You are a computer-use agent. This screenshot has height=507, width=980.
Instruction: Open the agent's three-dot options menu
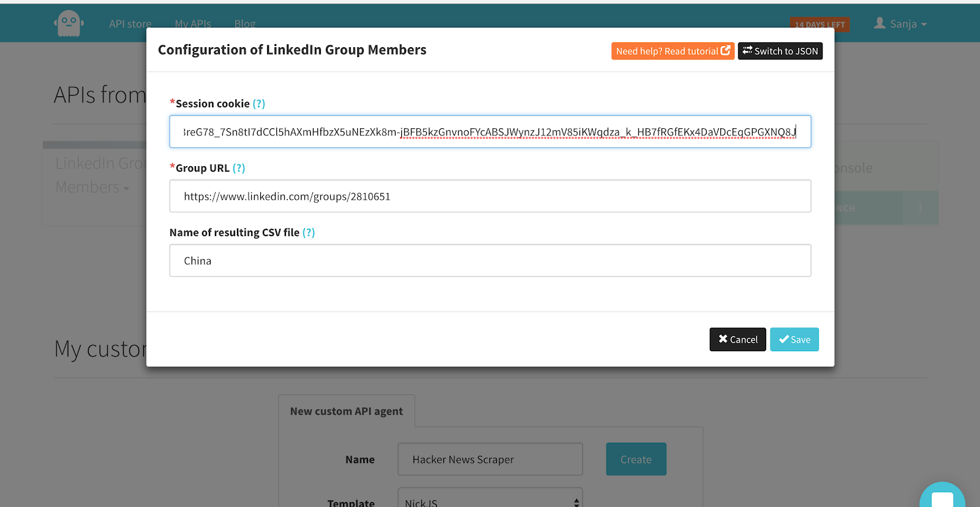pyautogui.click(x=920, y=208)
